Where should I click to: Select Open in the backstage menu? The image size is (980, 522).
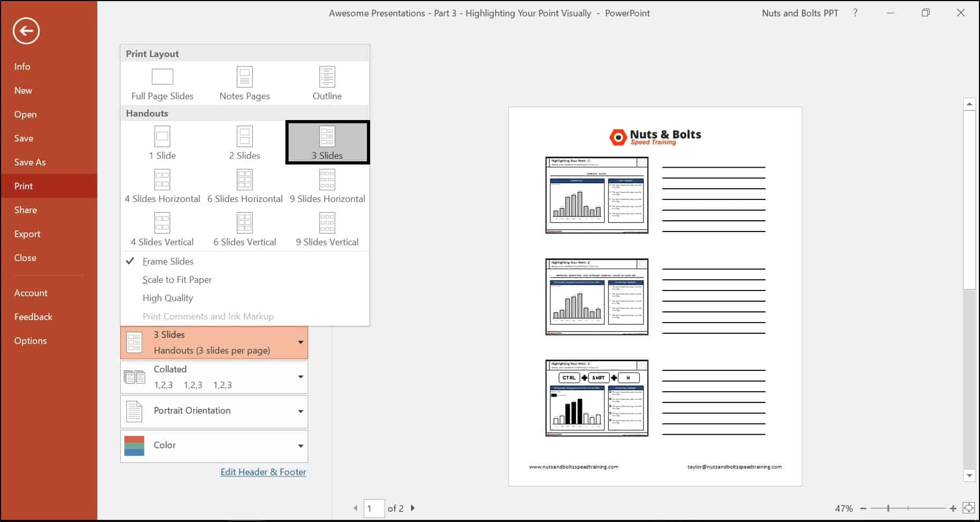point(49,114)
